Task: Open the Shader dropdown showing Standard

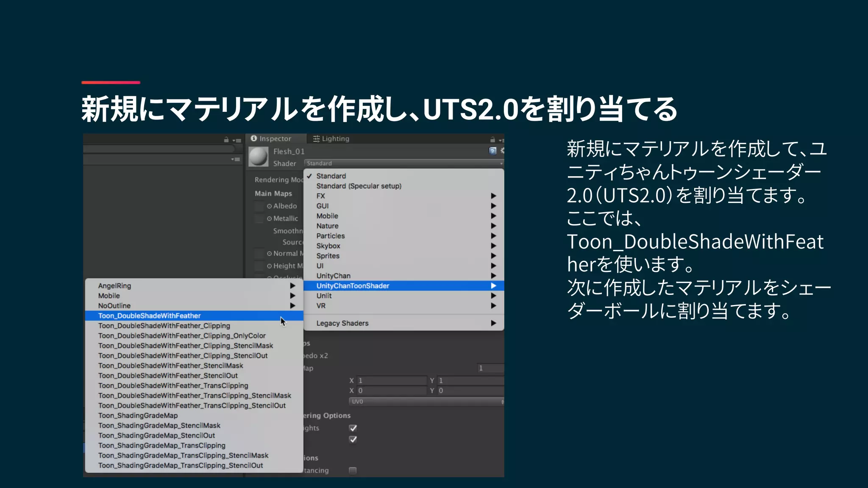Action: coord(403,164)
